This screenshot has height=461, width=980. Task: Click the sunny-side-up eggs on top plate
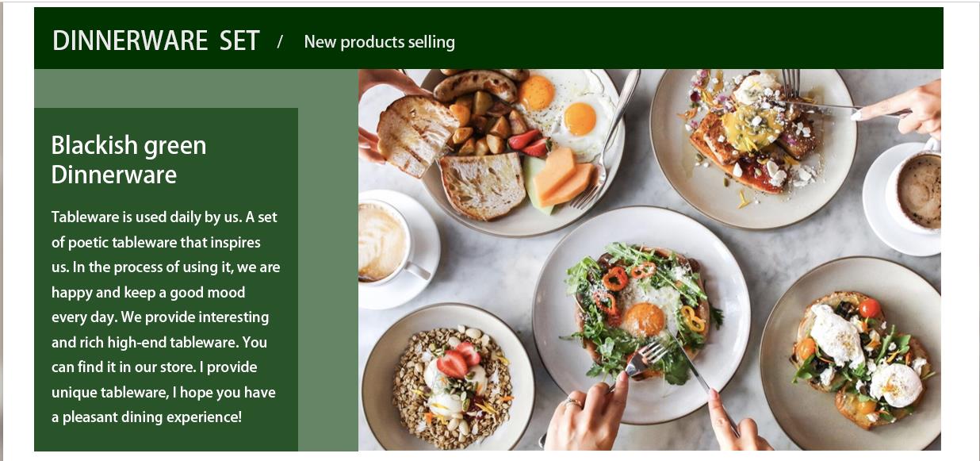(561, 106)
